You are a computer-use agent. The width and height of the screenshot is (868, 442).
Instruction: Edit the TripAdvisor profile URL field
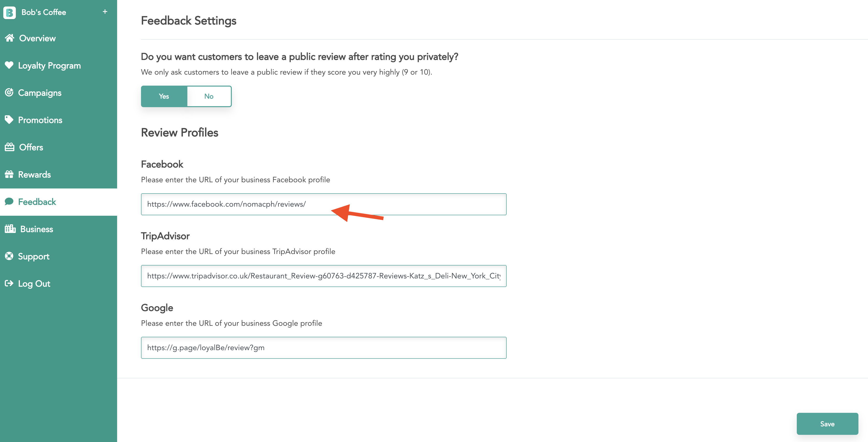click(x=324, y=276)
